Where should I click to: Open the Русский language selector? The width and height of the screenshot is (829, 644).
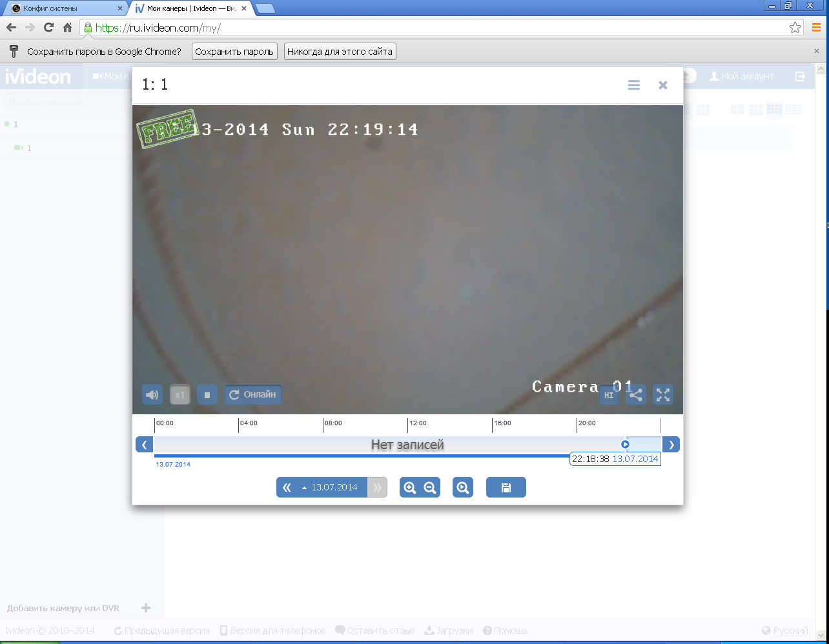(x=784, y=630)
